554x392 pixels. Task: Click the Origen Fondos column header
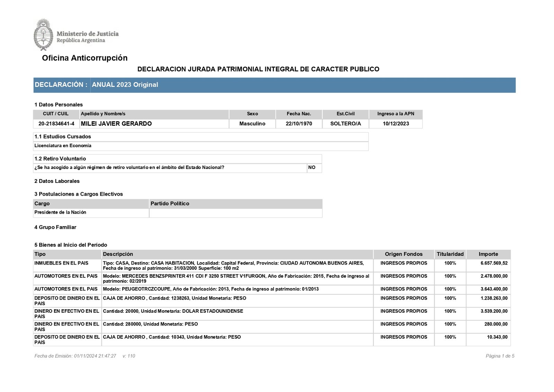coord(403,254)
